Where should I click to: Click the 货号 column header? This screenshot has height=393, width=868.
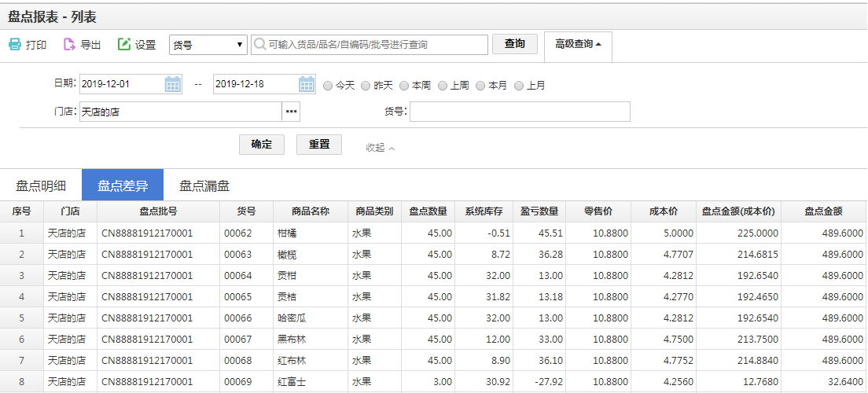point(246,211)
